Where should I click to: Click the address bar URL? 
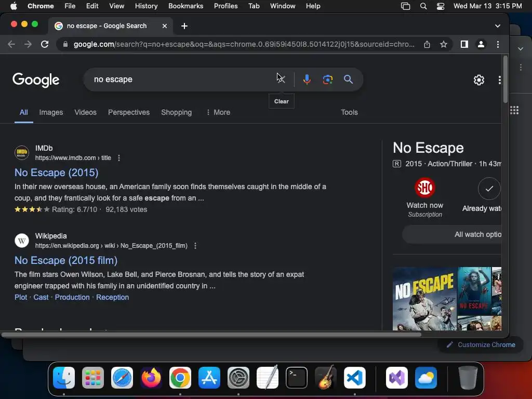tap(244, 44)
